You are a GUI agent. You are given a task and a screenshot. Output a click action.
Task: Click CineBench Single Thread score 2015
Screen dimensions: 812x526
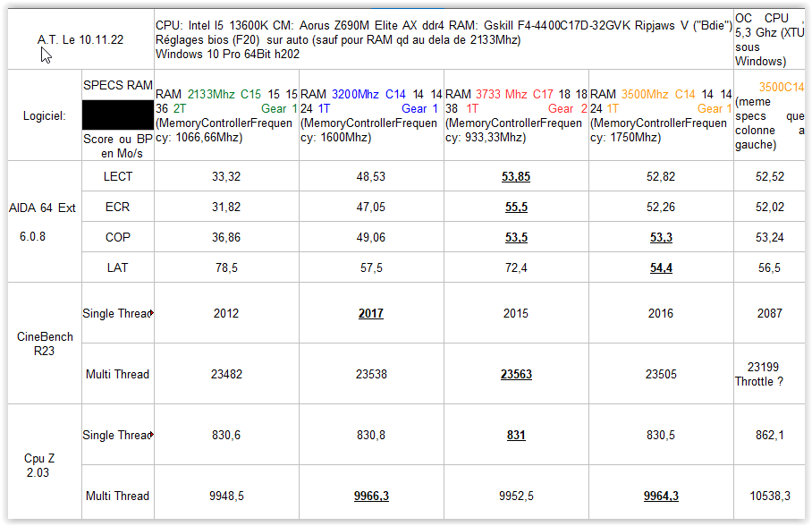click(516, 313)
